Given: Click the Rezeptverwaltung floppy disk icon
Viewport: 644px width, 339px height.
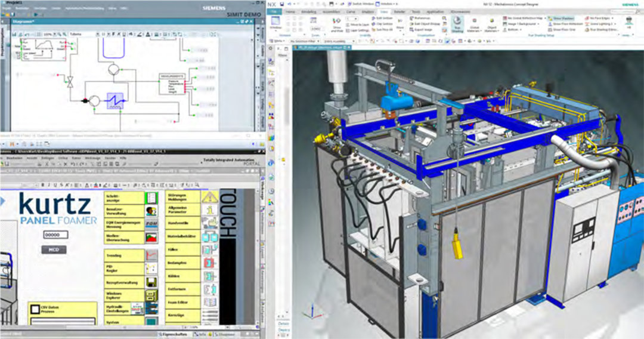Looking at the screenshot, I should [x=151, y=282].
